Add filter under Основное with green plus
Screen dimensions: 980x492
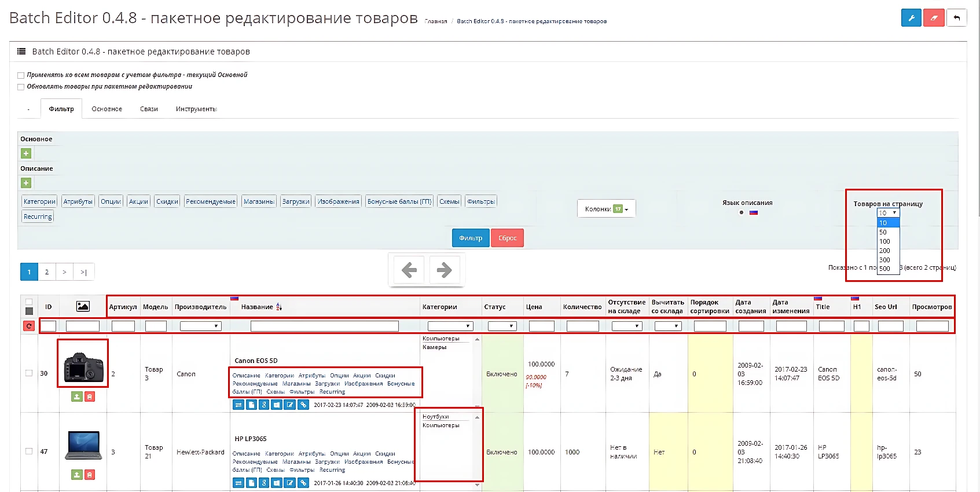coord(26,153)
